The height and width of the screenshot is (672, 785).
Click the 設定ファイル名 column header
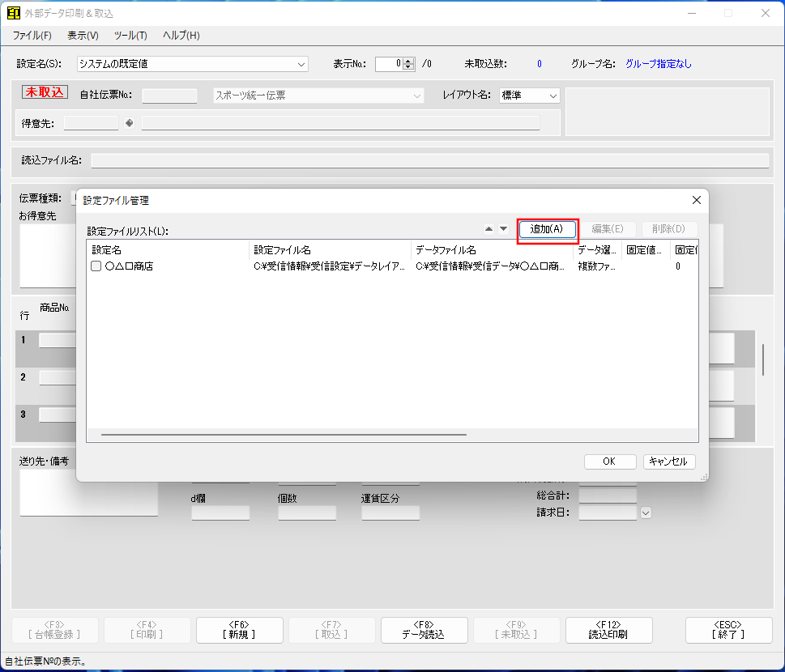click(x=330, y=250)
